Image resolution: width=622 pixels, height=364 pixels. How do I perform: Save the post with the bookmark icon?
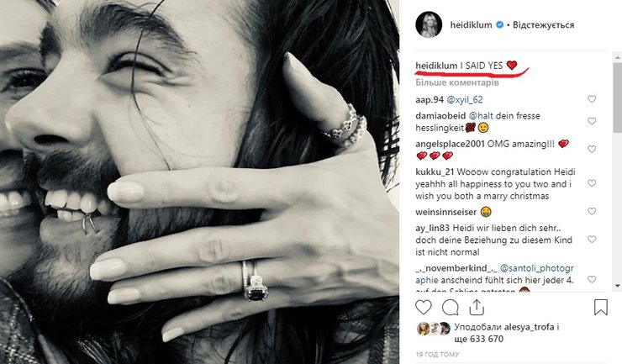point(601,307)
